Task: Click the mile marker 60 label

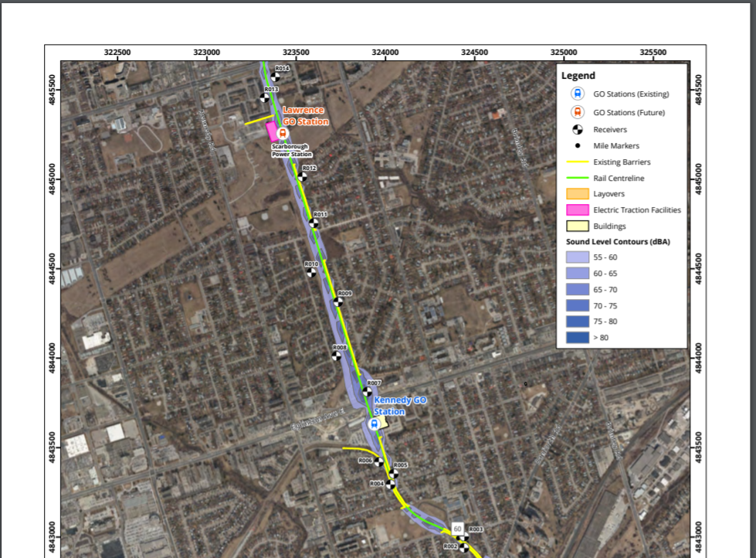Action: pos(457,528)
